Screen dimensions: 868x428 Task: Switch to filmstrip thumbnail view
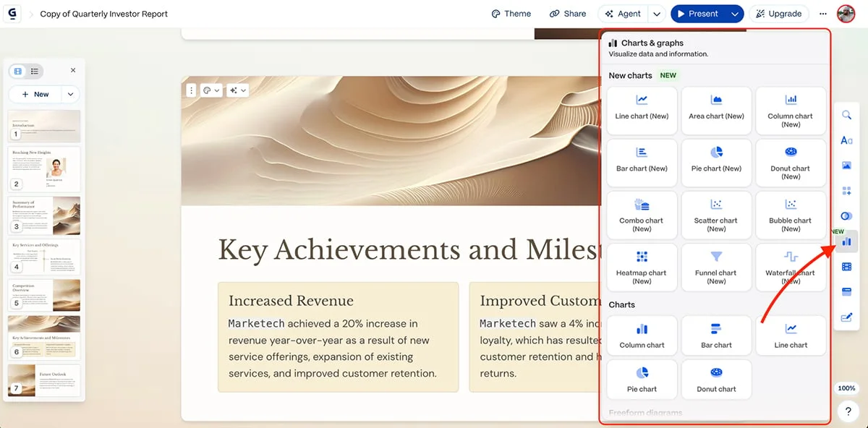tap(18, 71)
